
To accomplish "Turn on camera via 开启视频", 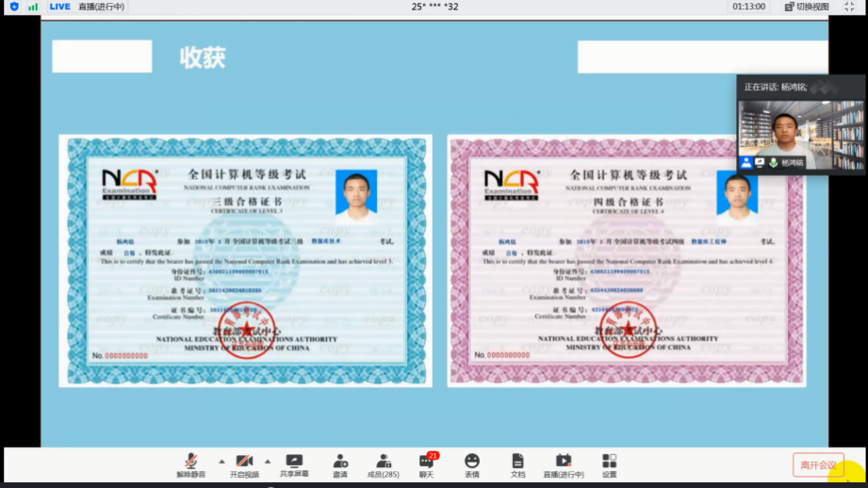I will [244, 466].
